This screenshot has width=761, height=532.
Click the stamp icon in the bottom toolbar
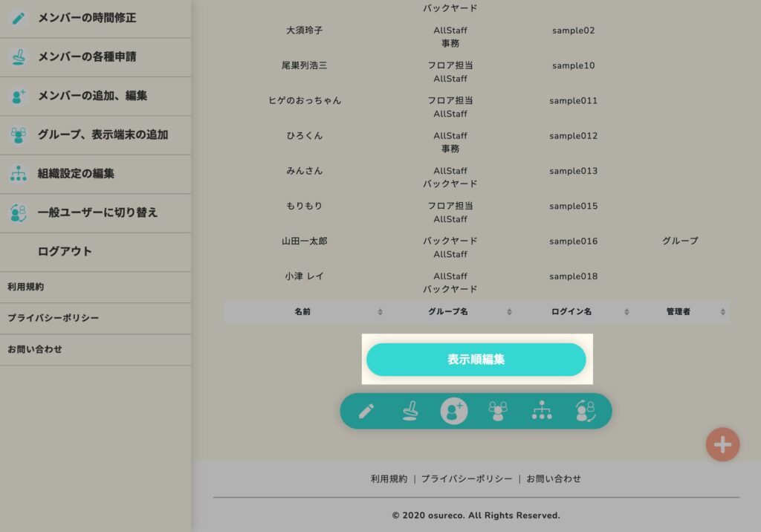pyautogui.click(x=410, y=411)
